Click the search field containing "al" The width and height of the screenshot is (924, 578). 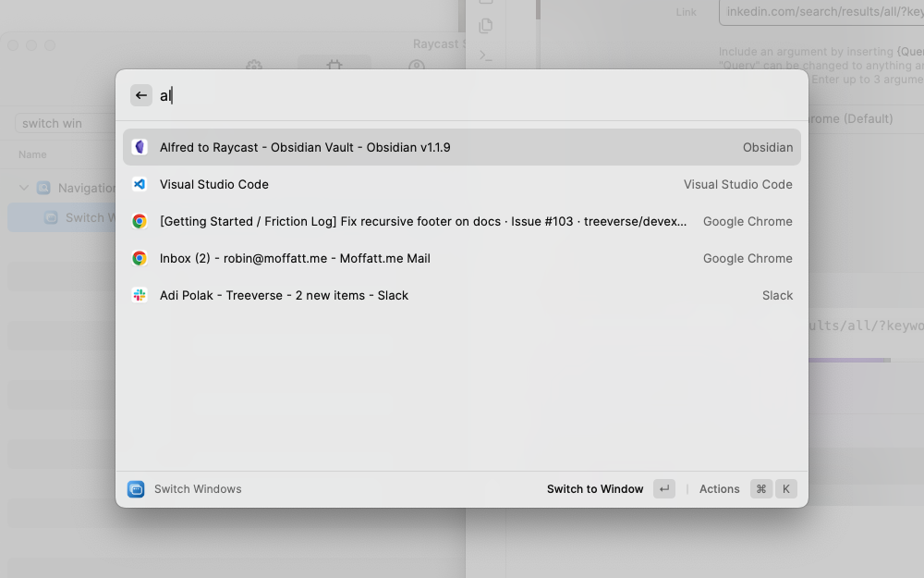462,95
